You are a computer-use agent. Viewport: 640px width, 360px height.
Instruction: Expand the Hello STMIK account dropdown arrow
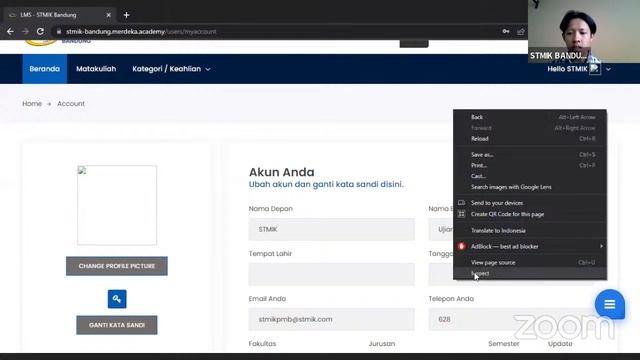[x=608, y=69]
